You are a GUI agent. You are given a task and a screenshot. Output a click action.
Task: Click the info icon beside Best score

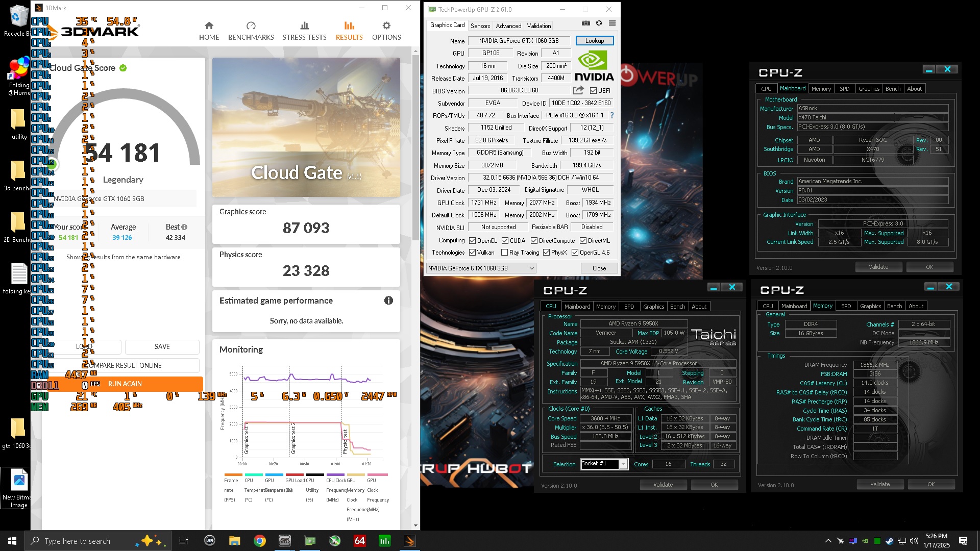[184, 227]
